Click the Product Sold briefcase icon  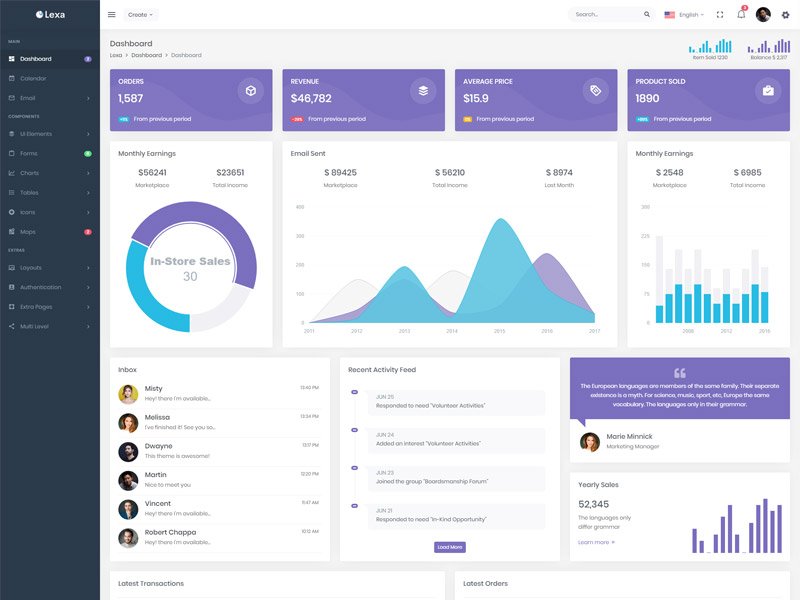pyautogui.click(x=768, y=91)
